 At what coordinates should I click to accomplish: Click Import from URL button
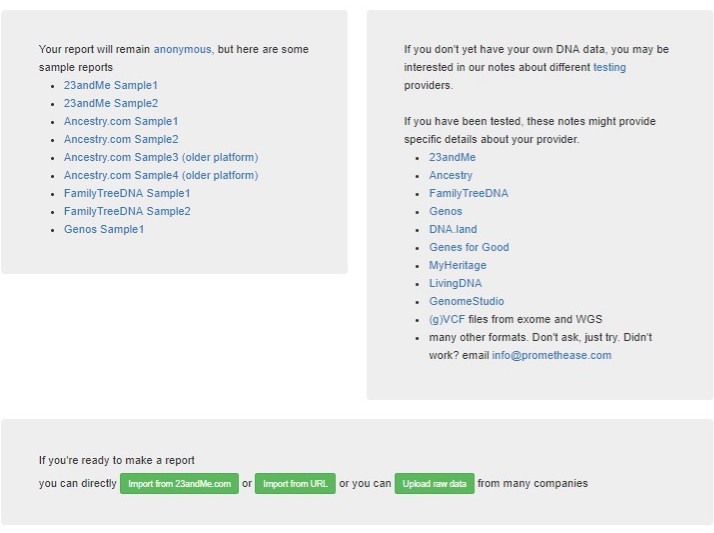click(295, 483)
